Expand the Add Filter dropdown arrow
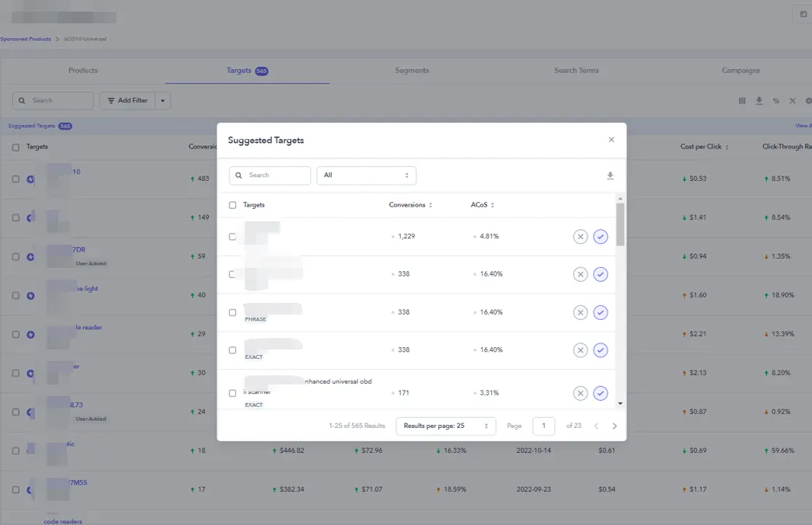 162,100
